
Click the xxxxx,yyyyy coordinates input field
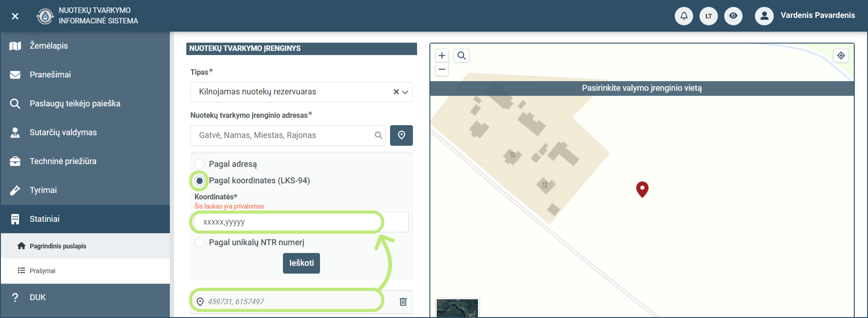pyautogui.click(x=301, y=222)
